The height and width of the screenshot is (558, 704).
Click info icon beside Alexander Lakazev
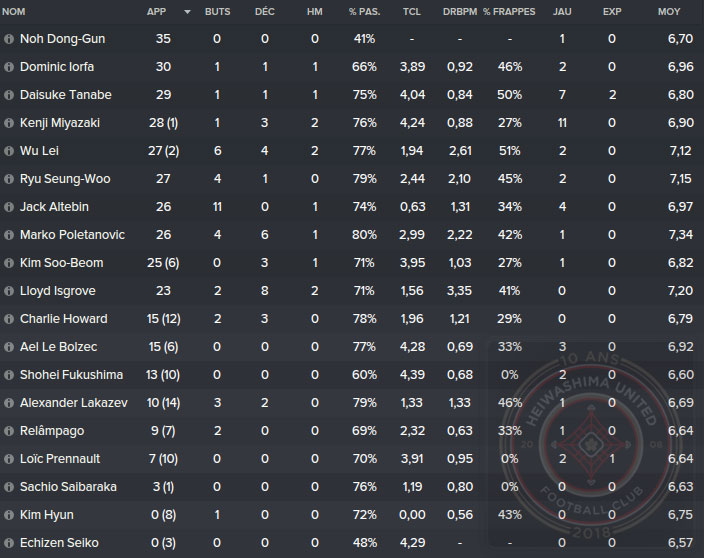9,403
